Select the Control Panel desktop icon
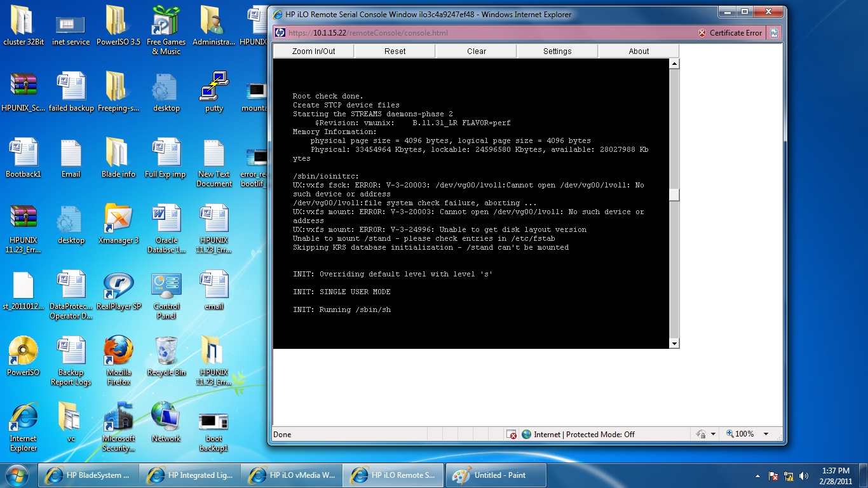 click(x=166, y=295)
